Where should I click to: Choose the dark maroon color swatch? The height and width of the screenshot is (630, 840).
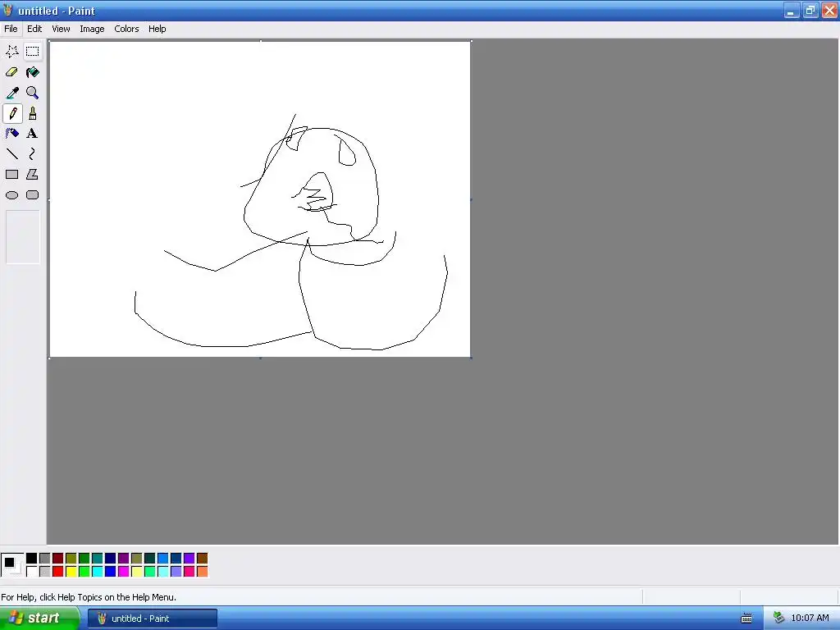58,559
